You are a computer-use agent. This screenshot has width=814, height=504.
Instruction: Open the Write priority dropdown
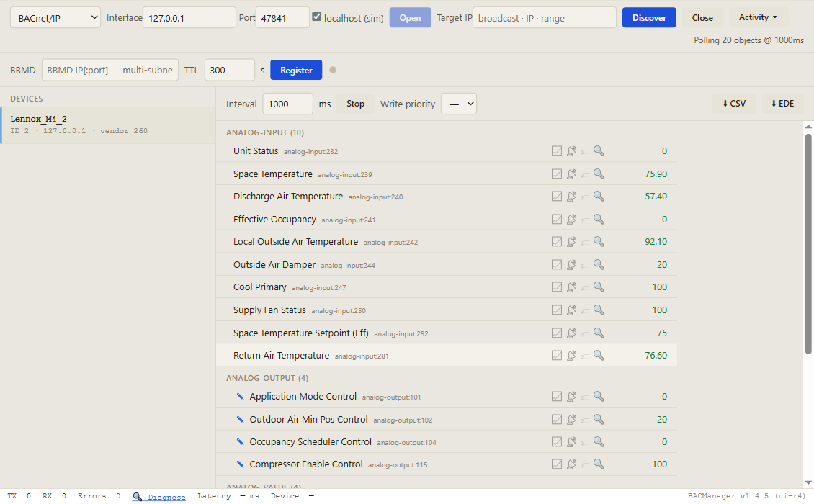[459, 104]
